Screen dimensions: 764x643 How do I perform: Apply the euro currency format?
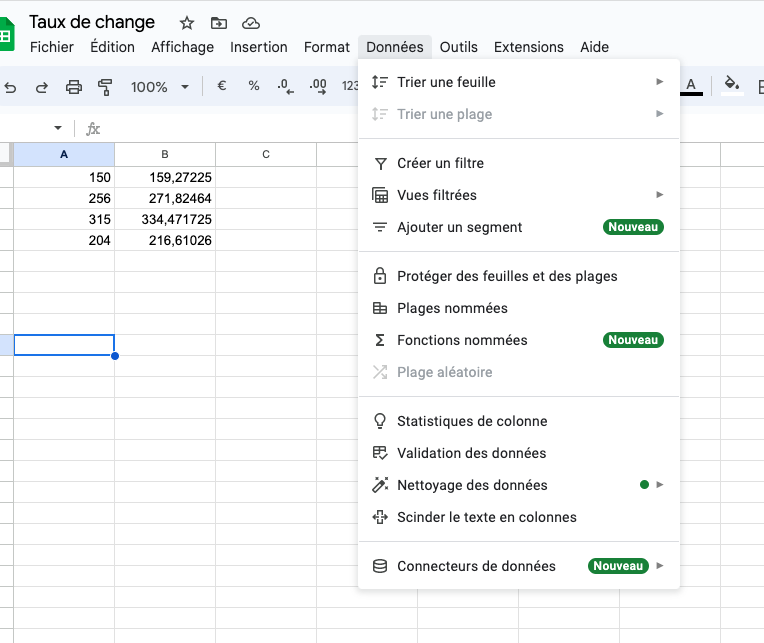pyautogui.click(x=221, y=86)
